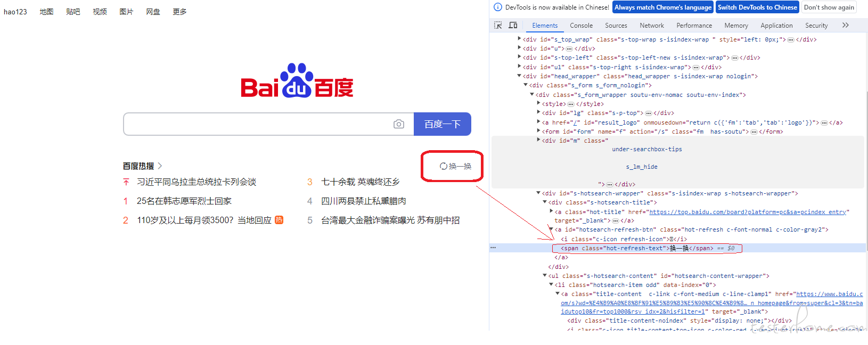Click the ellipsis badge in the result_logo row
This screenshot has height=345, width=868.
click(824, 123)
